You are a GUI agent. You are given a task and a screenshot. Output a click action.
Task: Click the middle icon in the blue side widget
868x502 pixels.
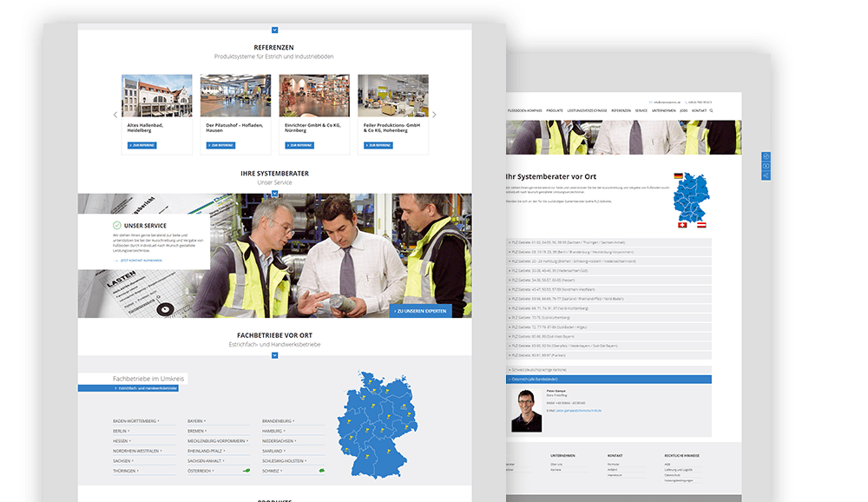click(766, 166)
